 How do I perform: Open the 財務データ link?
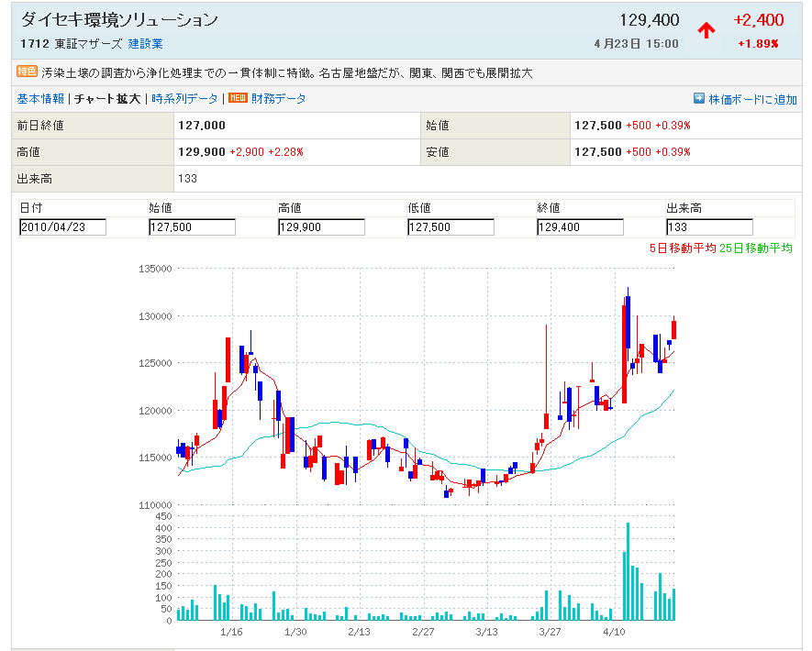click(x=279, y=98)
